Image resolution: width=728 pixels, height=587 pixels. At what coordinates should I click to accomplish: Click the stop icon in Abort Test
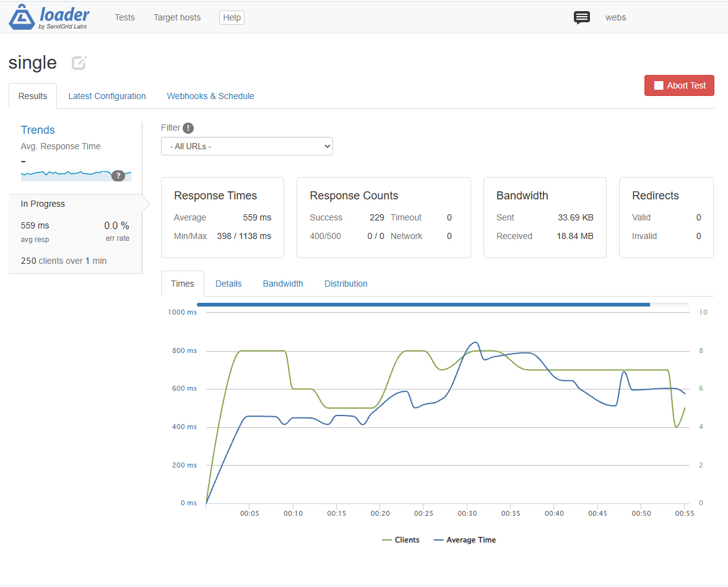(659, 85)
